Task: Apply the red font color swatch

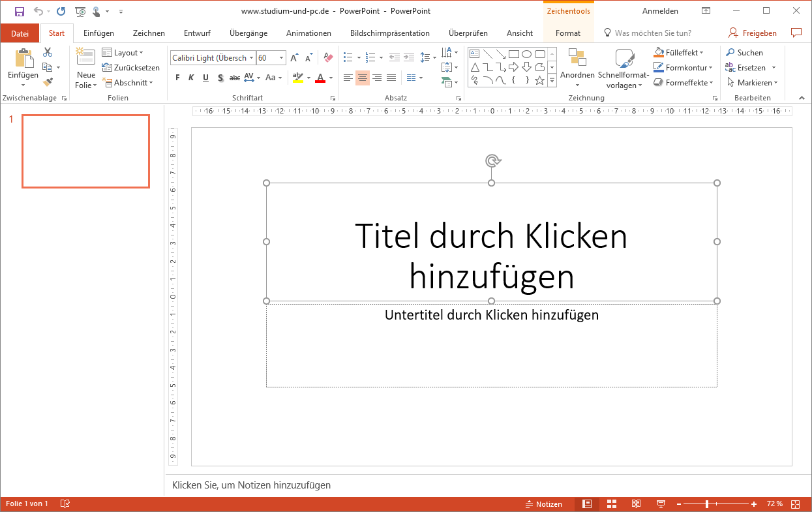Action: 320,78
